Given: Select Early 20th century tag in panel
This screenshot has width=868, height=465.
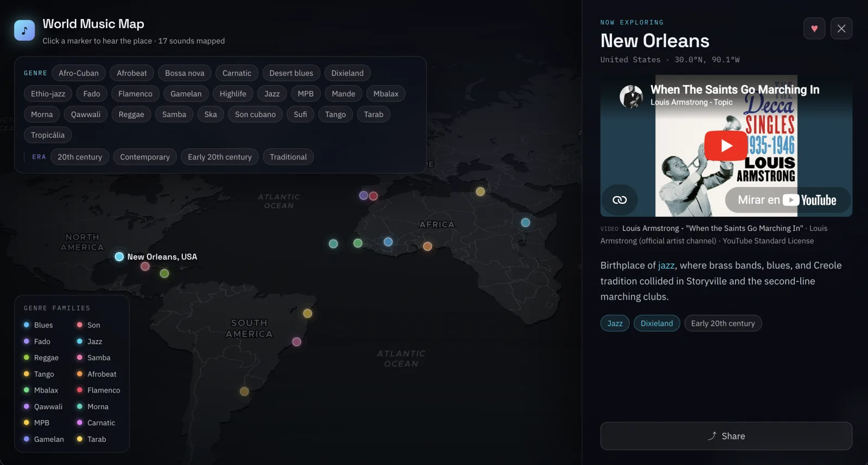Looking at the screenshot, I should click(723, 323).
